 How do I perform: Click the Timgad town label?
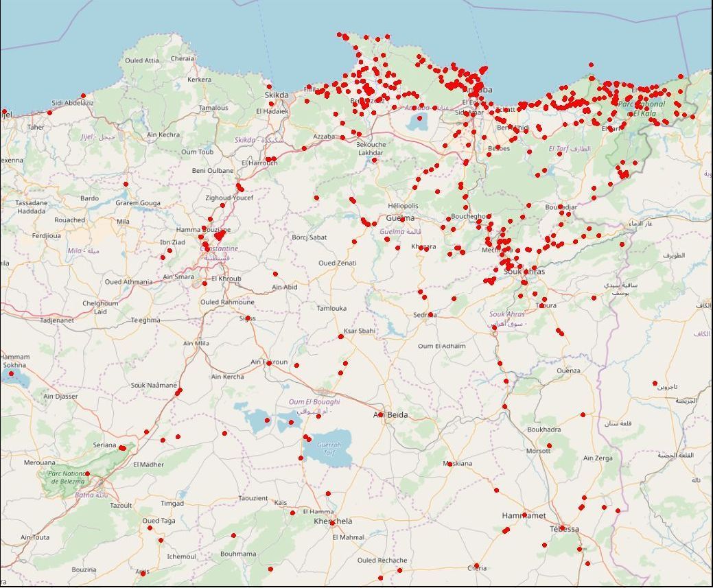click(172, 504)
